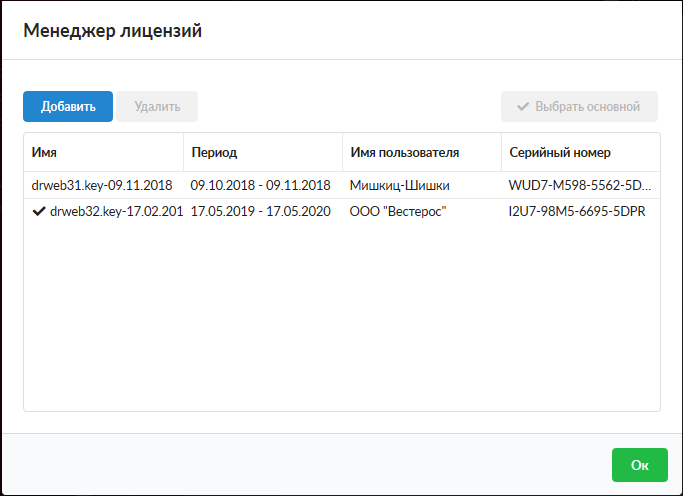
Task: Click period 09.10.2018 - 09.11.2018 cell
Action: (x=260, y=185)
